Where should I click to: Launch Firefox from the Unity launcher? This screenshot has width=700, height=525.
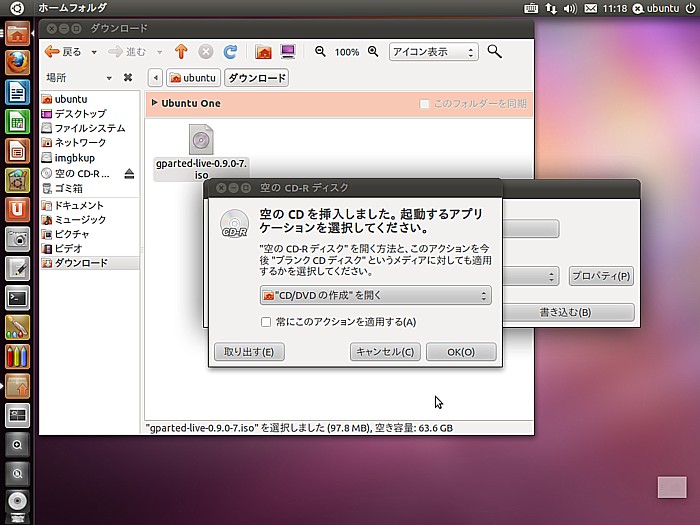tap(17, 63)
